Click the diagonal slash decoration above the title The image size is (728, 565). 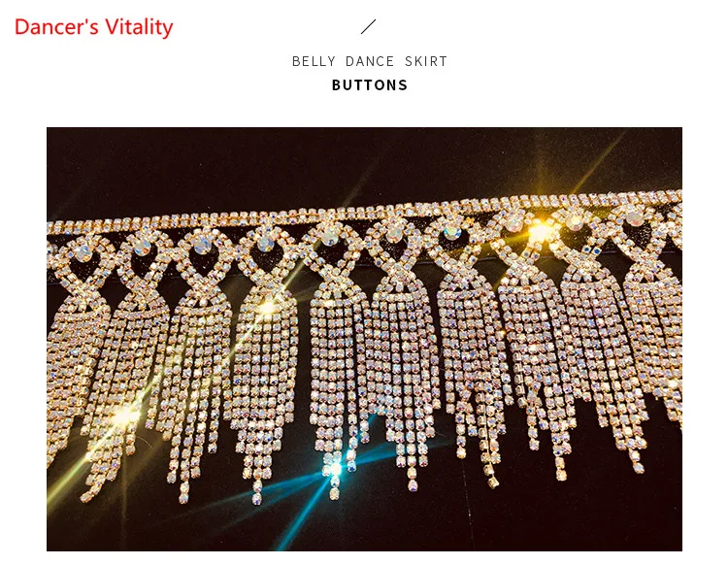pyautogui.click(x=368, y=26)
